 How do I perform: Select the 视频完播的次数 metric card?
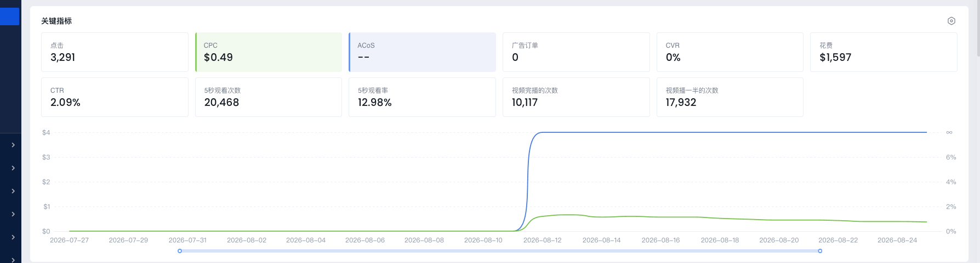[576, 97]
